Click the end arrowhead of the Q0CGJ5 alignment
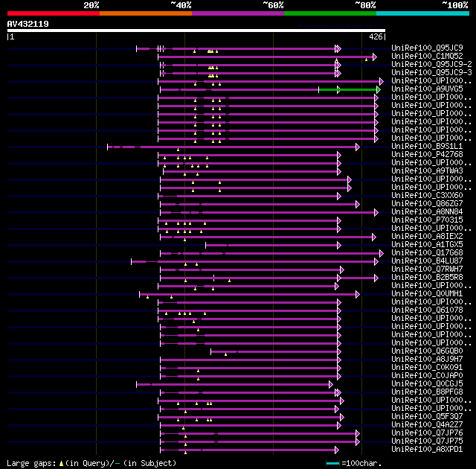476x469 pixels. tap(330, 385)
